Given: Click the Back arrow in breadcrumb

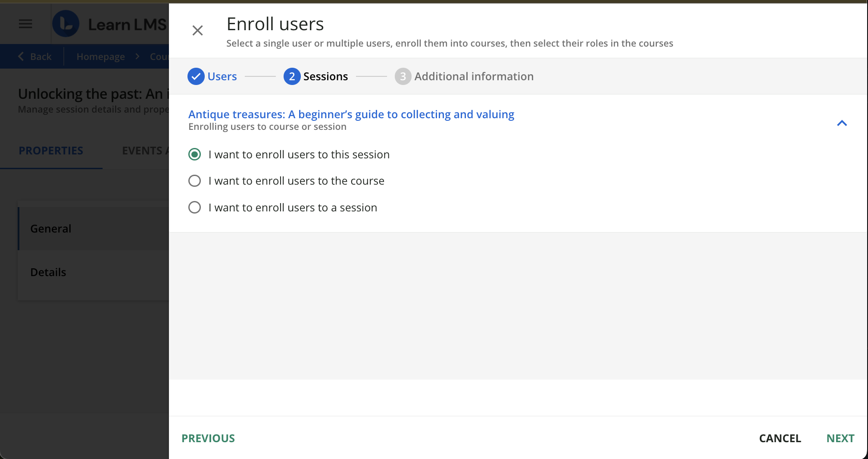Looking at the screenshot, I should click(x=21, y=57).
